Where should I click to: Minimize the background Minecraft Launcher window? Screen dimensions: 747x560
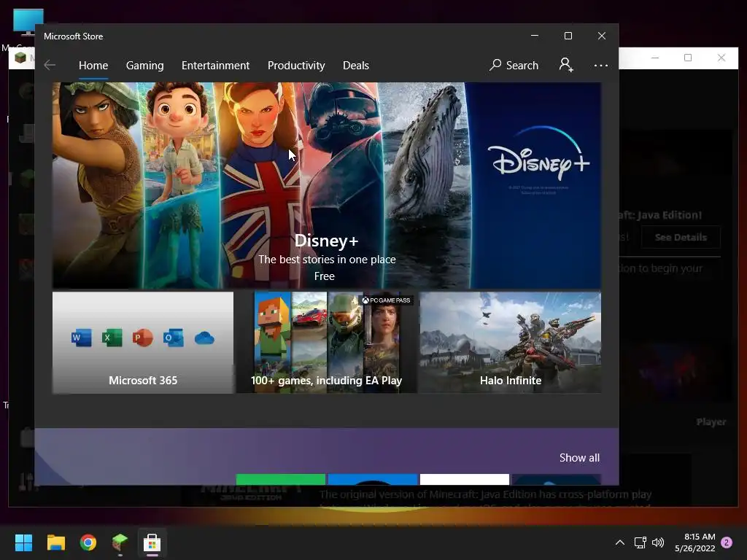pos(655,58)
